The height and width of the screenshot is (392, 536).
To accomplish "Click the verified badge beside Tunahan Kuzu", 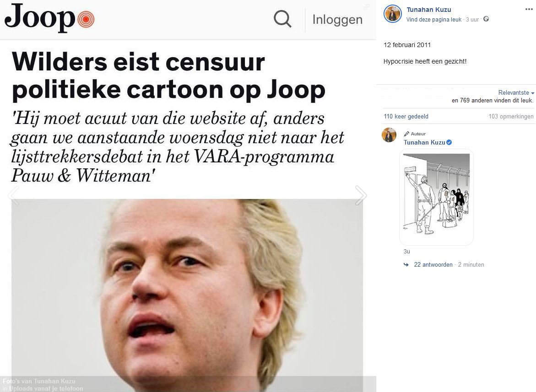I will tap(449, 142).
